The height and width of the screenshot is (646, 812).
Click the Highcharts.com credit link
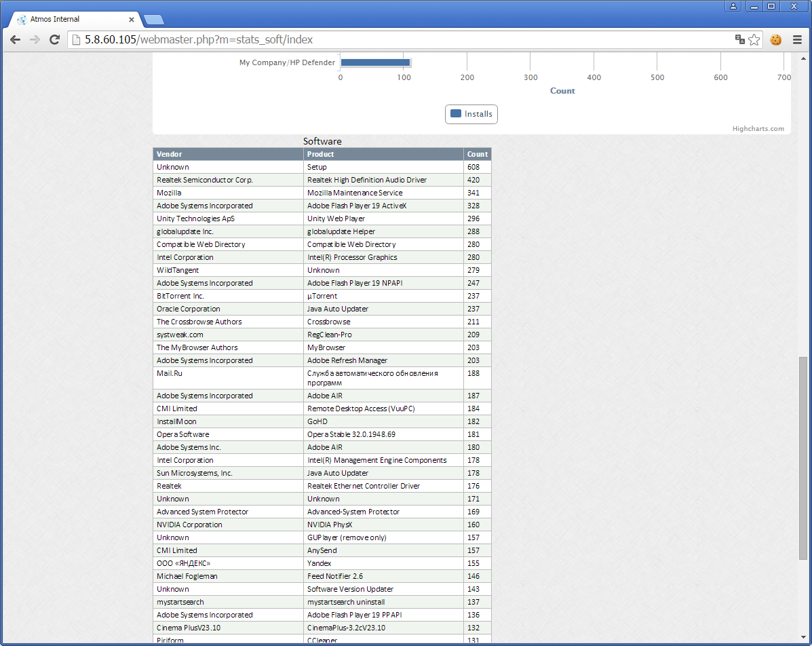pyautogui.click(x=758, y=128)
